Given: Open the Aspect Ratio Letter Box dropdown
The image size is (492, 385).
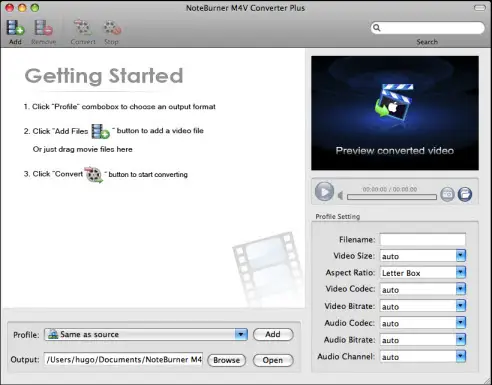Looking at the screenshot, I should tap(461, 273).
